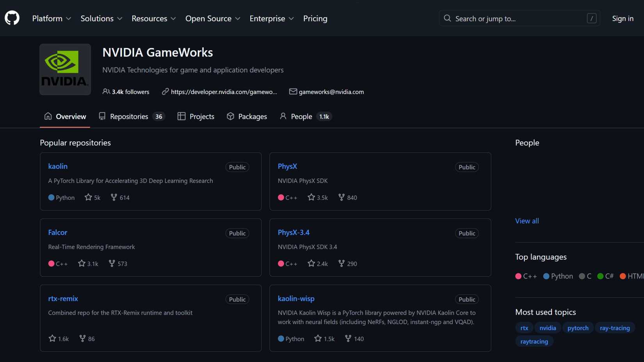Image resolution: width=644 pixels, height=362 pixels.
Task: Open the PhysX repository link
Action: pyautogui.click(x=287, y=166)
